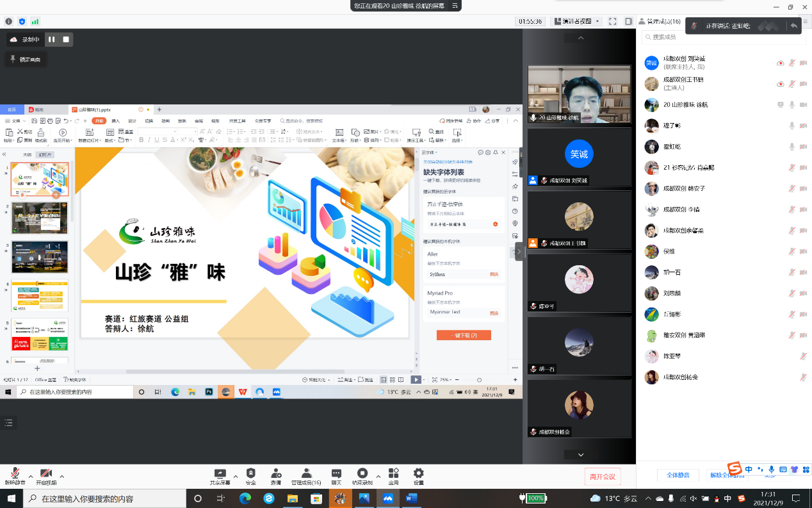Click the 共享屏幕 share screen icon

[x=220, y=475]
